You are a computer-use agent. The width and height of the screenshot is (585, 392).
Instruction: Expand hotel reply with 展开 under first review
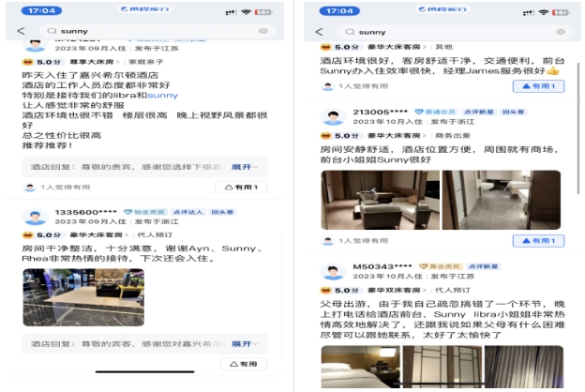pyautogui.click(x=245, y=167)
